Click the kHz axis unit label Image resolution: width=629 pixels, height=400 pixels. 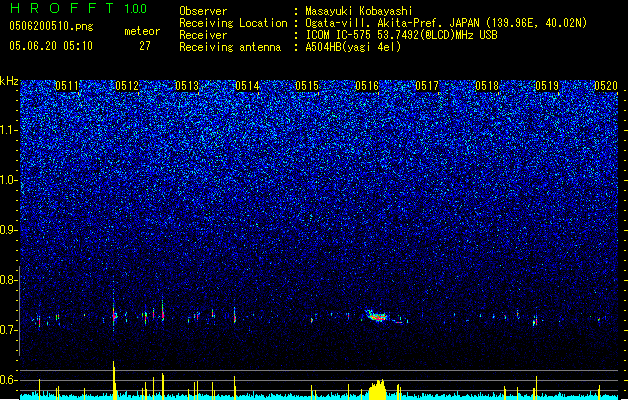(9, 81)
